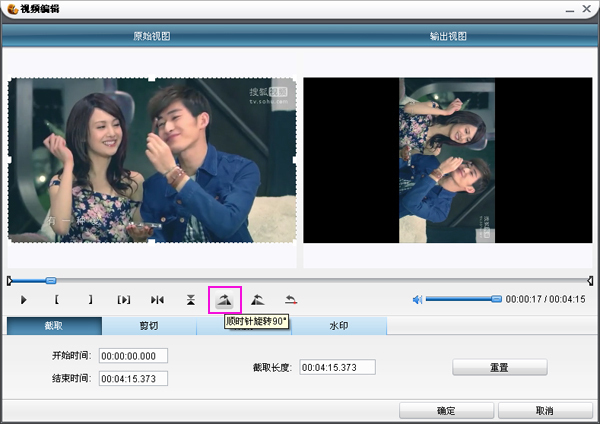The height and width of the screenshot is (424, 600).
Task: Confirm edits with the 确定 button
Action: coord(446,411)
